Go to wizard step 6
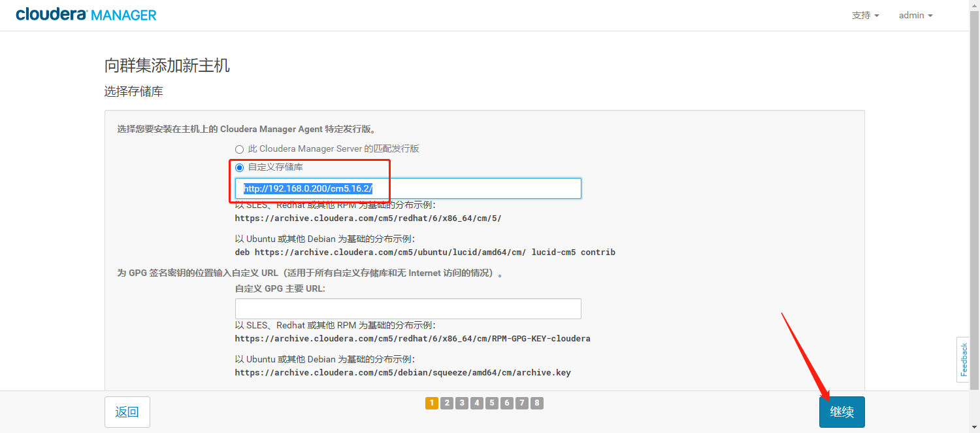Viewport: 980px width, 433px height. (x=507, y=403)
